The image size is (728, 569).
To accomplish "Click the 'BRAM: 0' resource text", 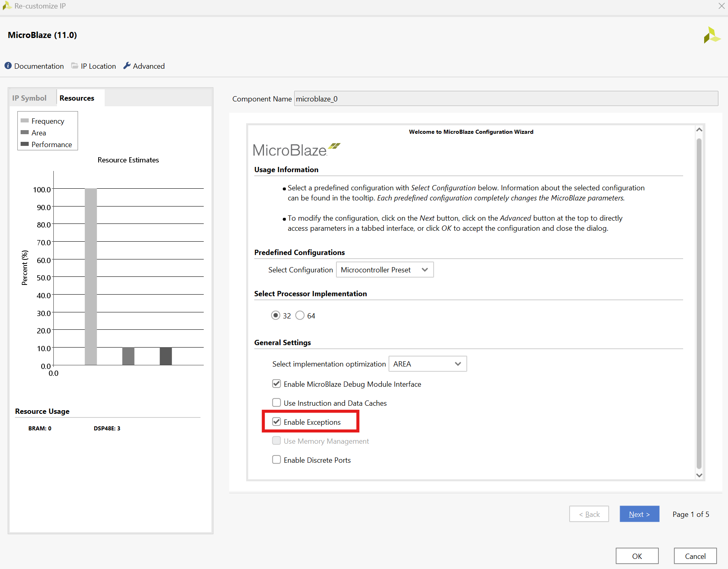I will tap(40, 428).
